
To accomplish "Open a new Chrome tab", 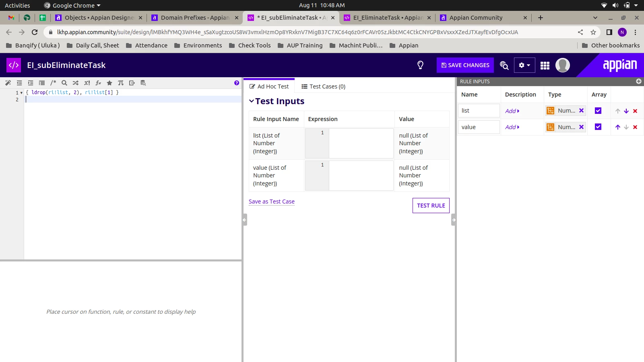I will coord(541,18).
